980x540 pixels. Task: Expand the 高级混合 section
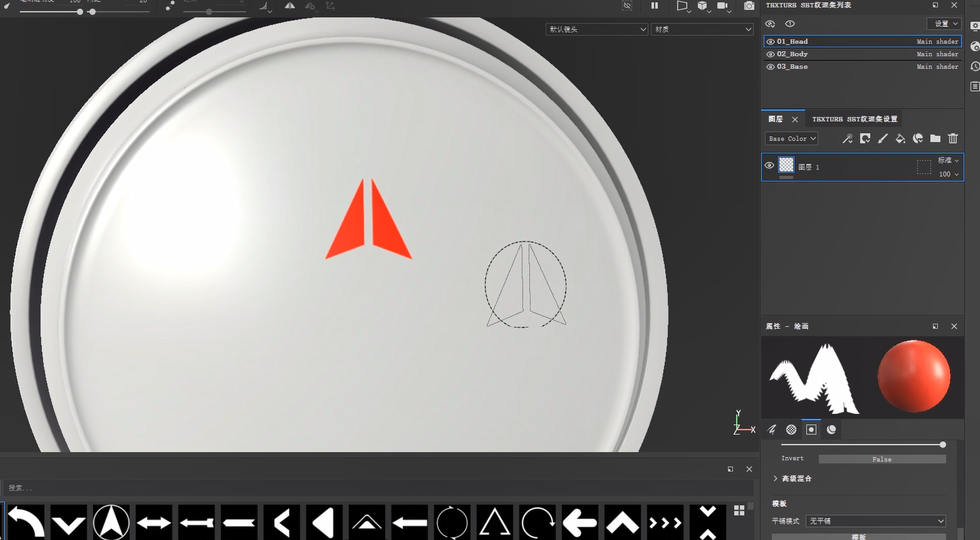(x=775, y=478)
